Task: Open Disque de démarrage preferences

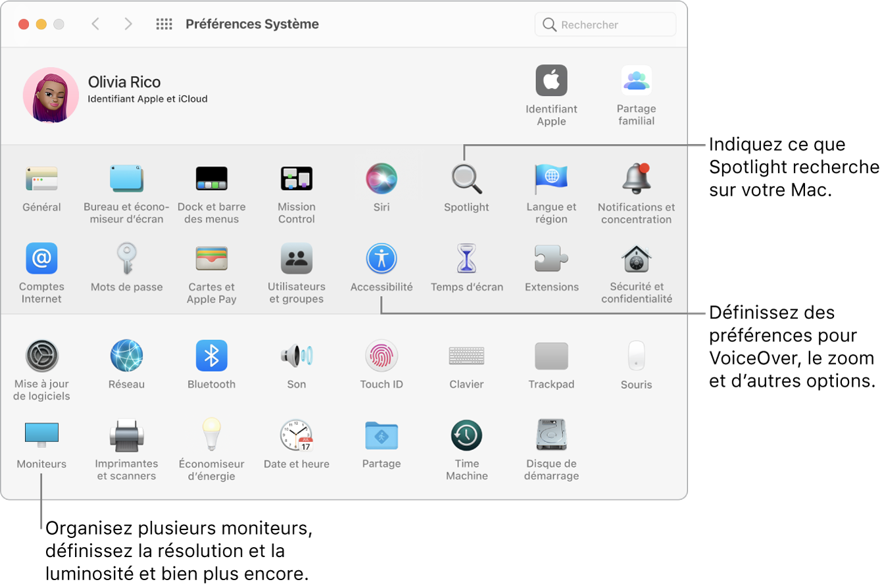Action: (x=551, y=435)
